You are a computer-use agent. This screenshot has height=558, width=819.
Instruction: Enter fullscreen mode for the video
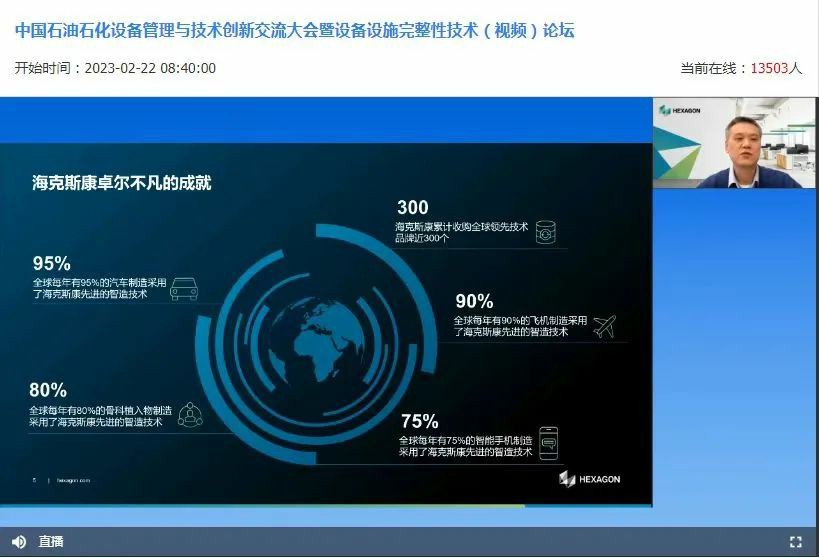(x=796, y=542)
